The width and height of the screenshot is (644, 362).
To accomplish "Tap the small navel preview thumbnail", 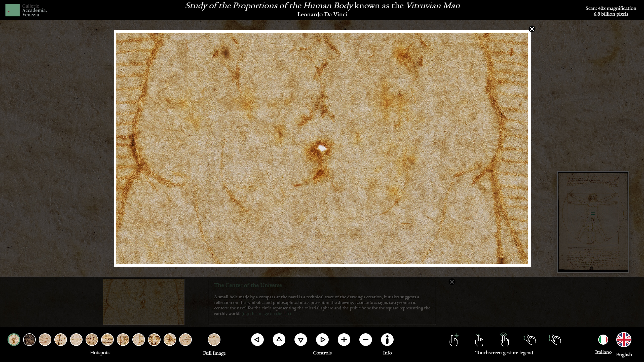I will click(x=143, y=302).
